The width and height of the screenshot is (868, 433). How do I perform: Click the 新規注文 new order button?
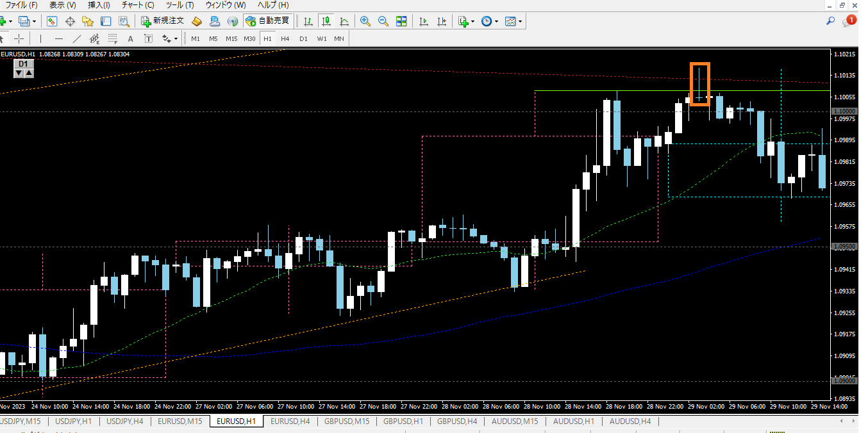pyautogui.click(x=162, y=21)
